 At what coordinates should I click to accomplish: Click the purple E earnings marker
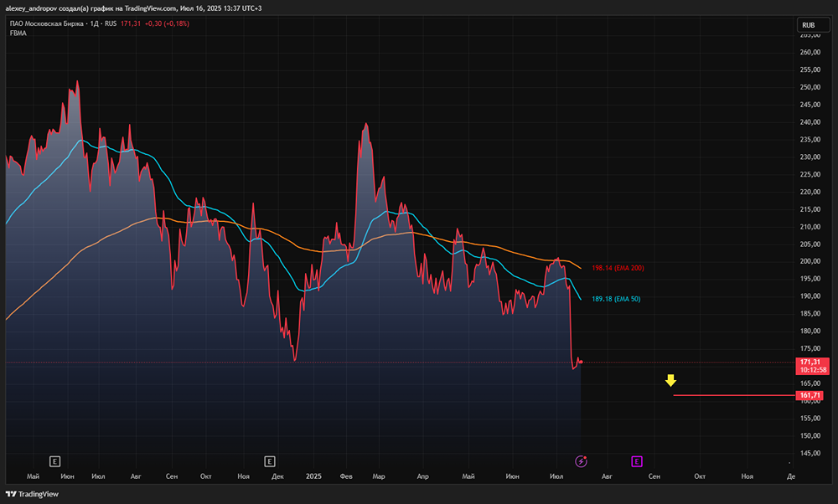click(x=637, y=460)
